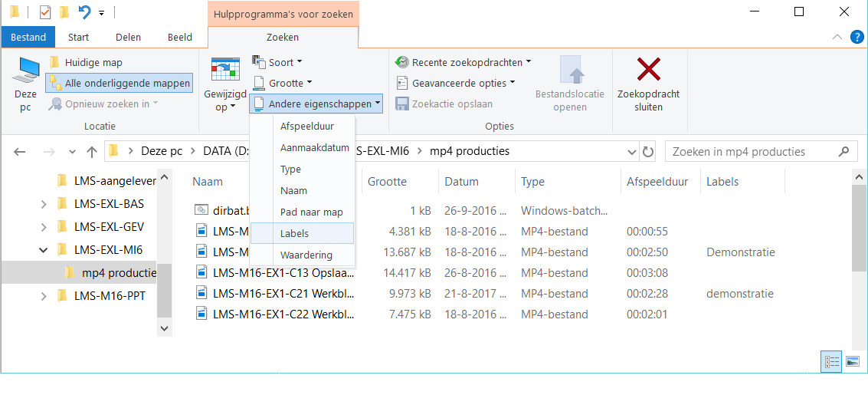Viewport: 868px width, 395px height.
Task: Open address bar history dropdown
Action: [x=632, y=152]
